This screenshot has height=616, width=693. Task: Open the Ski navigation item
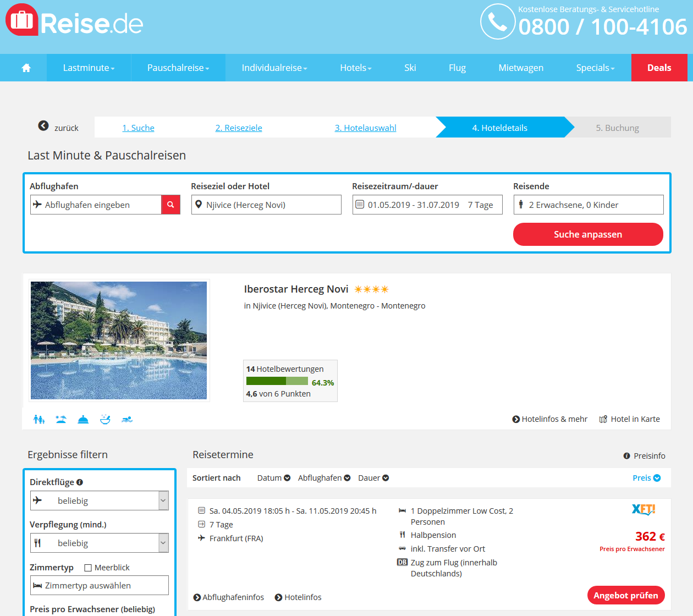(x=410, y=68)
